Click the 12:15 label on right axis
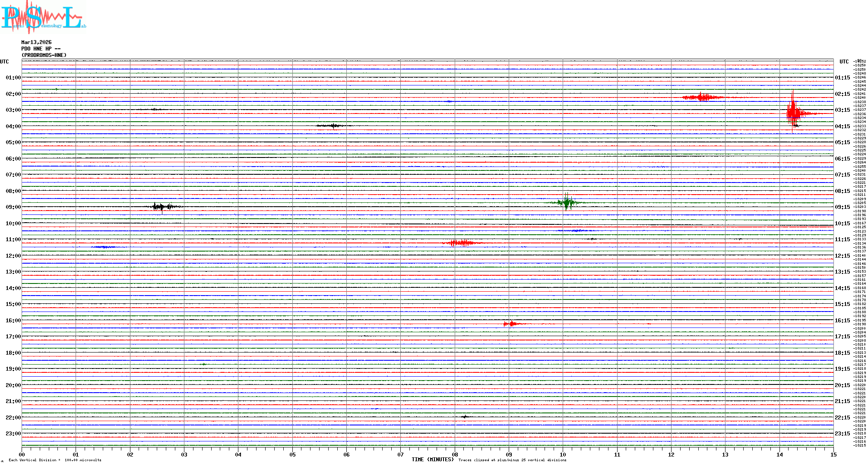 842,256
